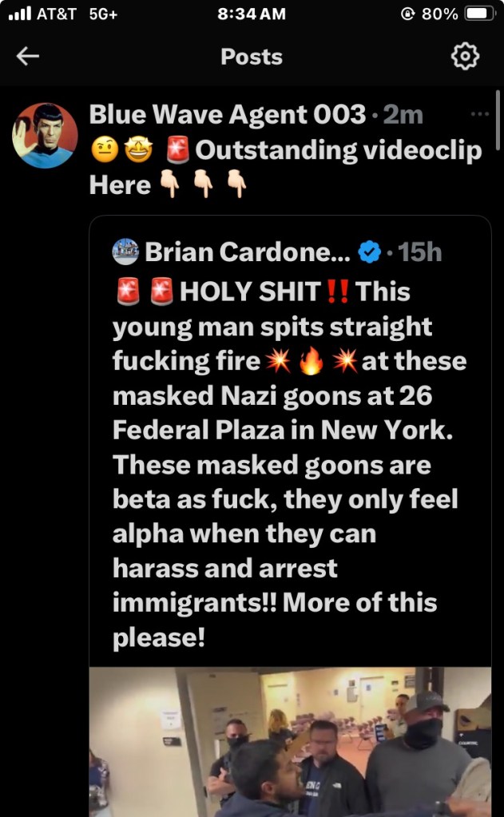
Task: Click the scrollbar on the right edge
Action: pyautogui.click(x=498, y=120)
